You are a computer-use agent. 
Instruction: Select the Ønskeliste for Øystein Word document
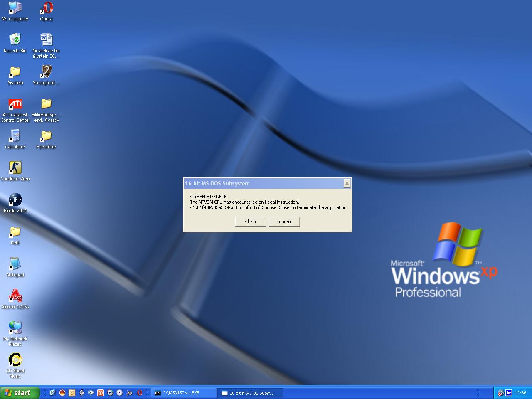46,46
